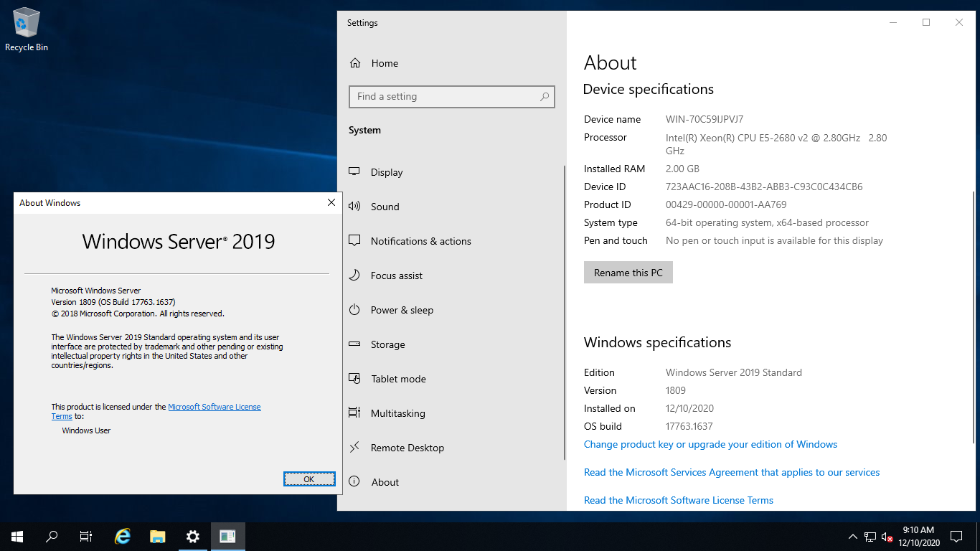This screenshot has width=980, height=551.
Task: Click the muted volume tray icon
Action: pyautogui.click(x=887, y=537)
